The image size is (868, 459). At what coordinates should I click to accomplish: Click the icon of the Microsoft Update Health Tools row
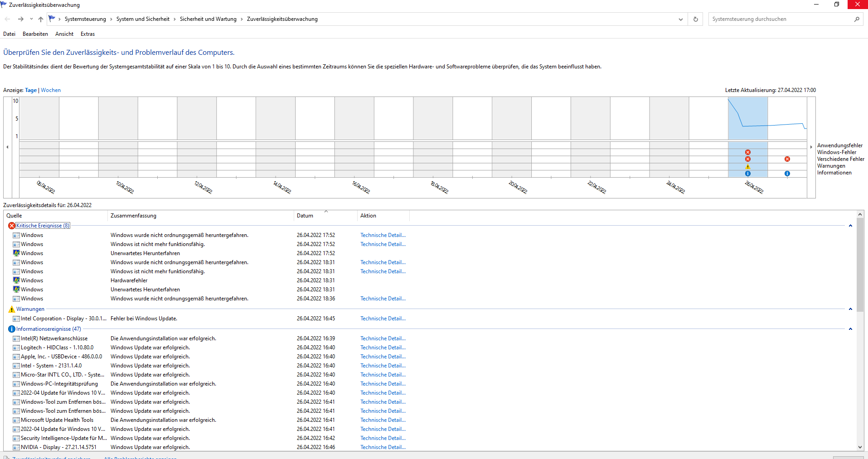pyautogui.click(x=16, y=420)
